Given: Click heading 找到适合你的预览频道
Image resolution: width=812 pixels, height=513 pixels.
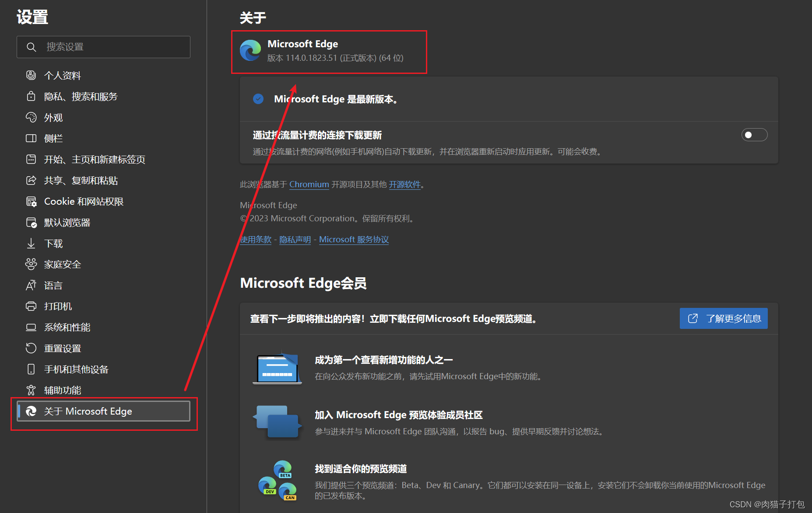Looking at the screenshot, I should click(x=361, y=468).
